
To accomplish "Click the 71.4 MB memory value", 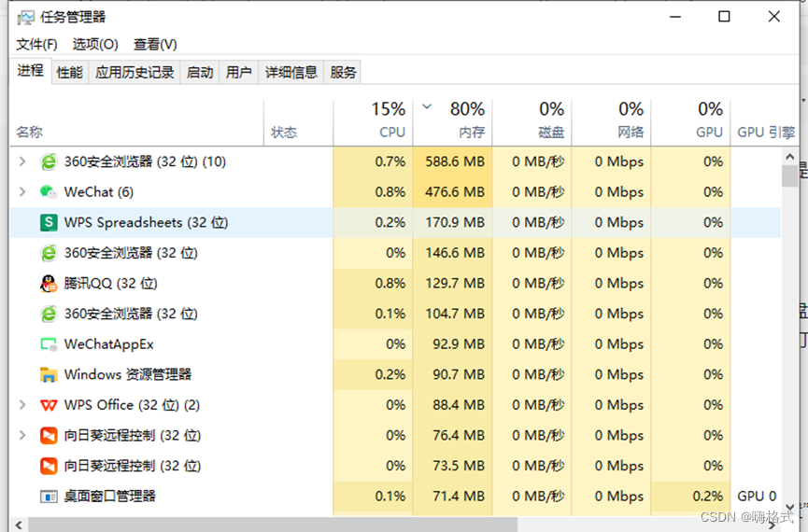I will point(459,497).
